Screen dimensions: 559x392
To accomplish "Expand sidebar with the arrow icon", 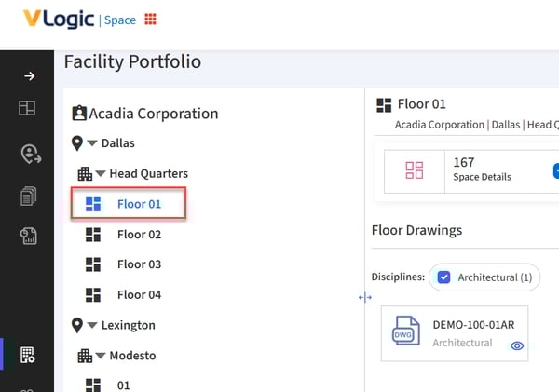I will [x=29, y=76].
